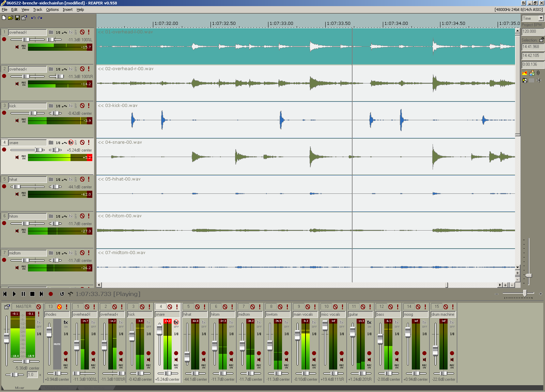The height and width of the screenshot is (392, 545).
Task: Toggle auto-crossfade icon in right panel
Action: click(x=525, y=73)
